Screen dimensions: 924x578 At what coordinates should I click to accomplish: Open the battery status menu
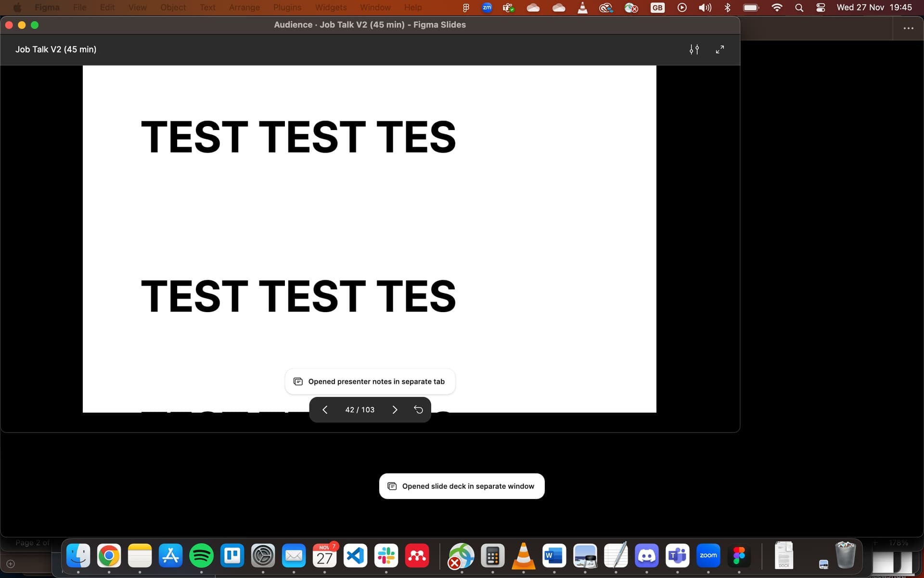coord(751,8)
